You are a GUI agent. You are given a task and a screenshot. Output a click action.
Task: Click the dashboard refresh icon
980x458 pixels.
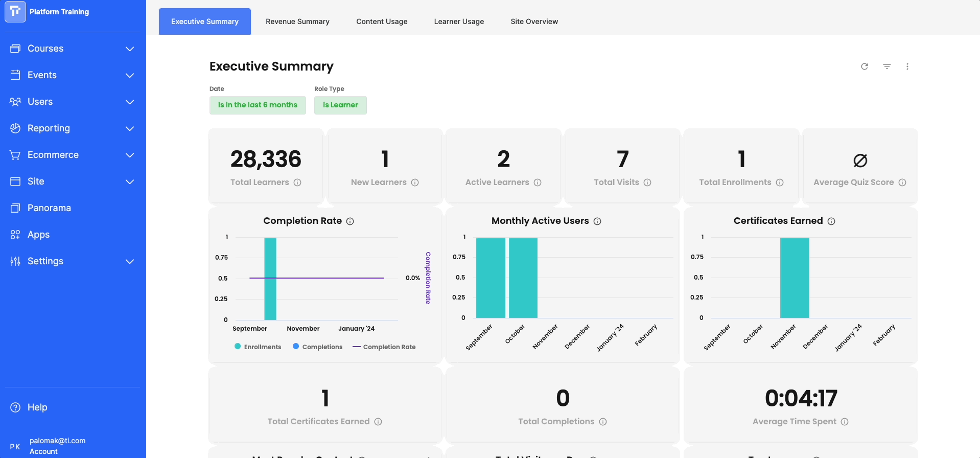click(x=865, y=66)
